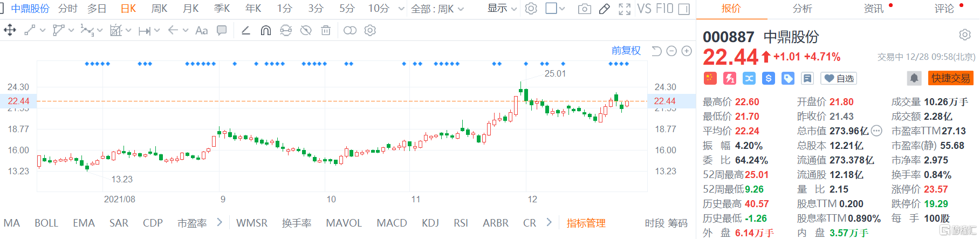Switch to 周K weekly chart tab

click(x=159, y=9)
